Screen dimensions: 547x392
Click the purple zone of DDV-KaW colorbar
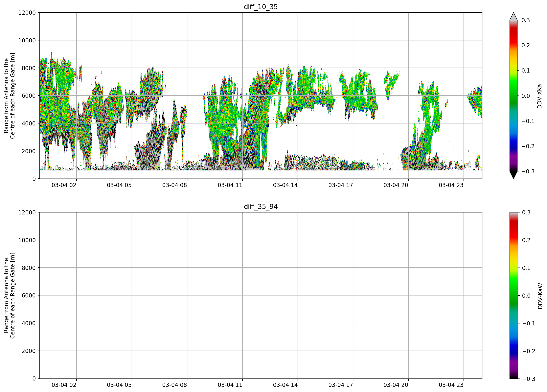[514, 365]
